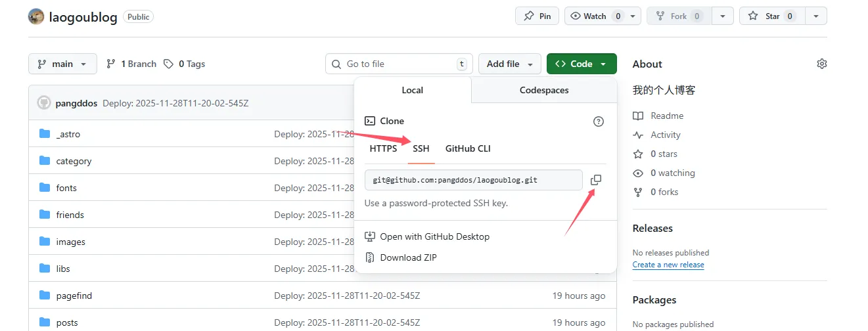The height and width of the screenshot is (331, 868).
Task: Open the latest commit message beside pangddos
Action: (x=176, y=103)
